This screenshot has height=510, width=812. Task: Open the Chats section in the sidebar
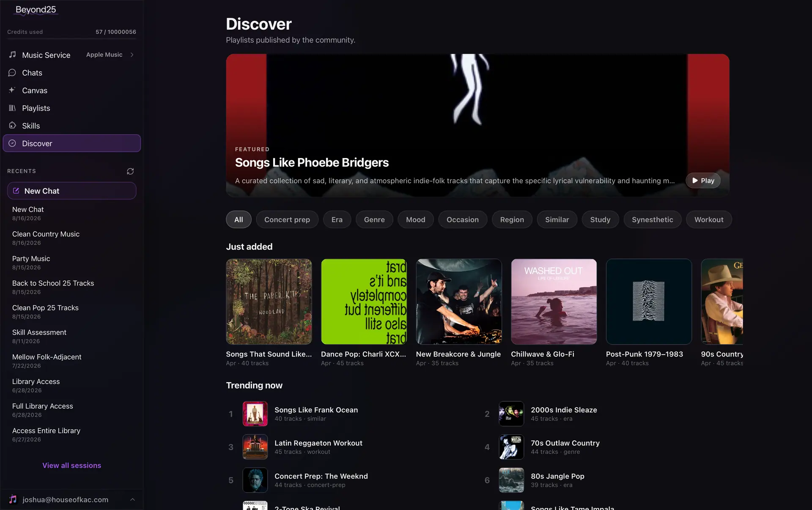[x=71, y=73]
